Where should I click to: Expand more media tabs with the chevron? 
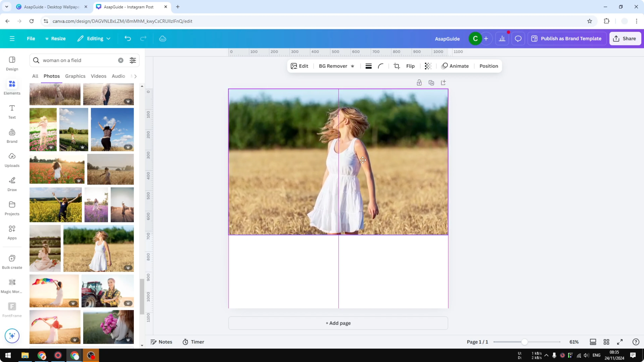(135, 76)
